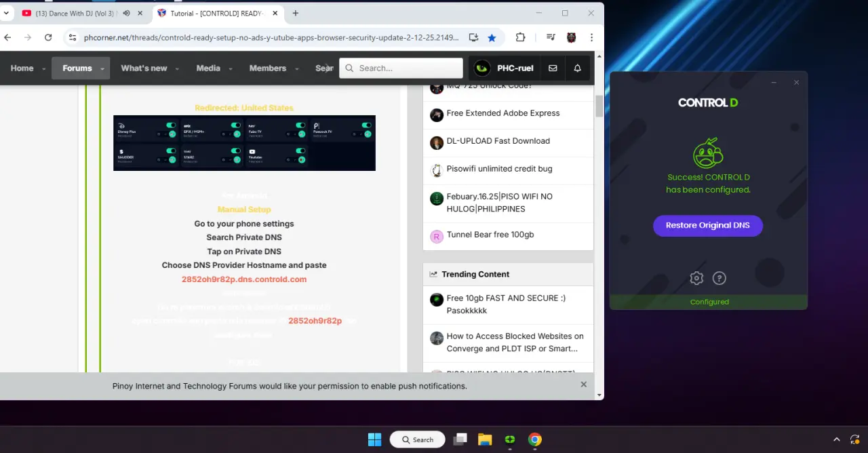The image size is (868, 453).
Task: Open the Windows Start menu
Action: (x=374, y=439)
